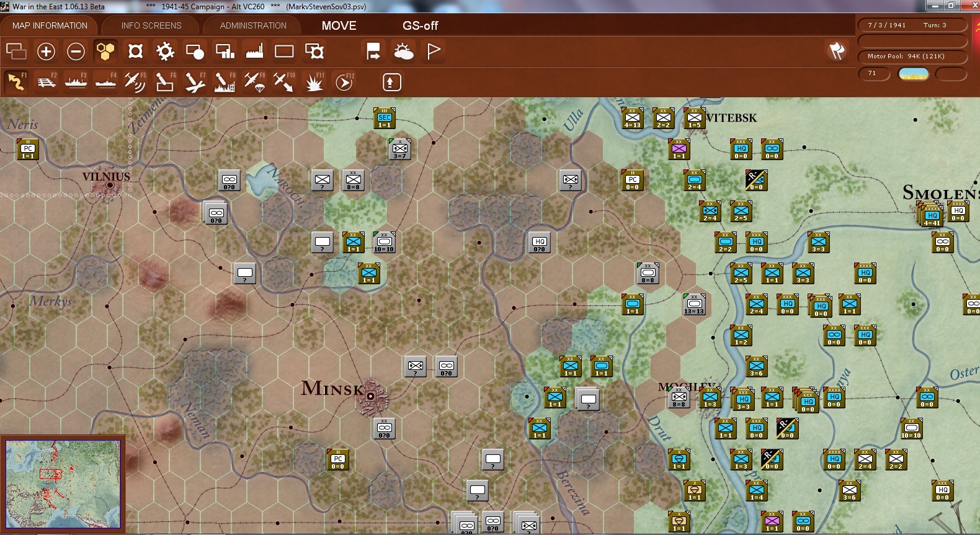Select F7 bomb-over-aircraft mode
This screenshot has width=980, height=535.
[195, 81]
